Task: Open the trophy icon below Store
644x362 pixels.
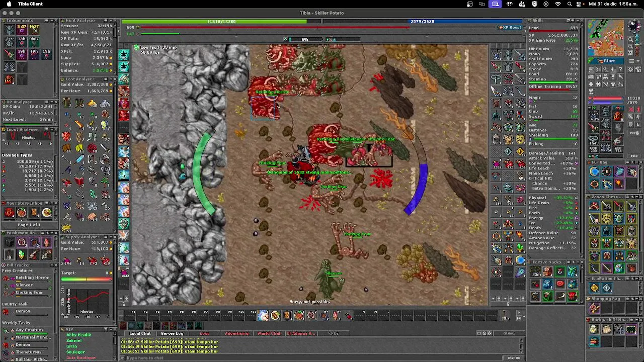Action: [613, 76]
